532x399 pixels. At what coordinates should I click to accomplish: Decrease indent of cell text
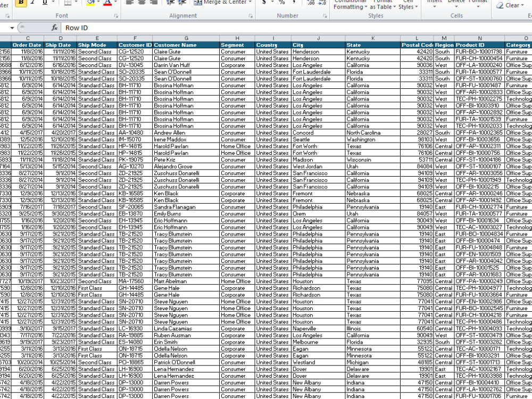click(170, 2)
